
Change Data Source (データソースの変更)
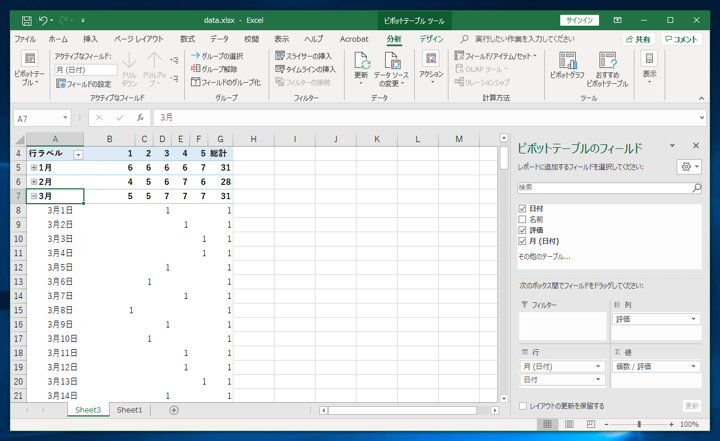[391, 69]
